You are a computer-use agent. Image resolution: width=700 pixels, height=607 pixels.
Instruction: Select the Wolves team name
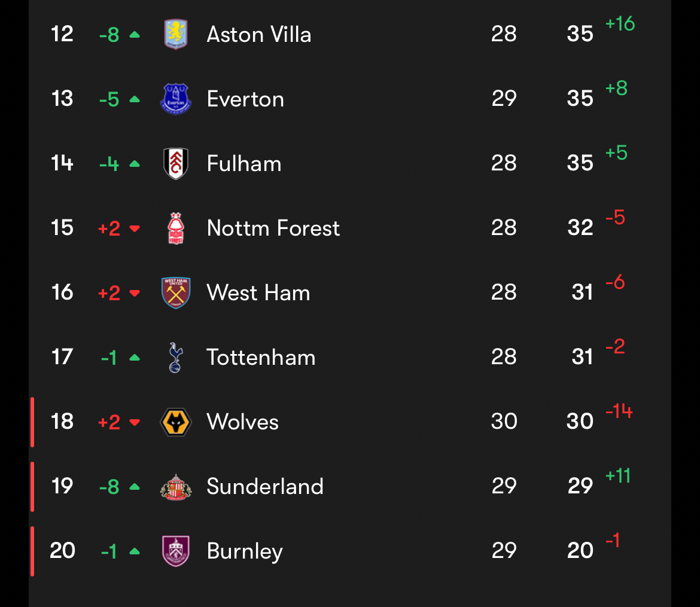[x=243, y=422]
